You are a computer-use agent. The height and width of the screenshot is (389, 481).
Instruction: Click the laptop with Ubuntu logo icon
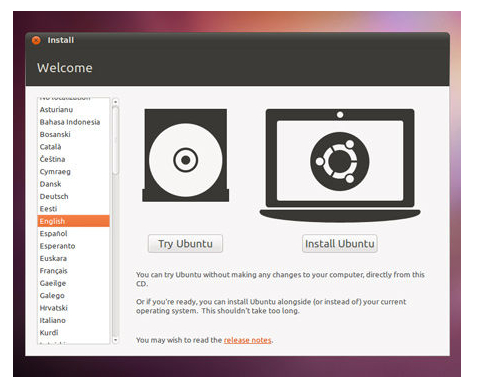[340, 165]
